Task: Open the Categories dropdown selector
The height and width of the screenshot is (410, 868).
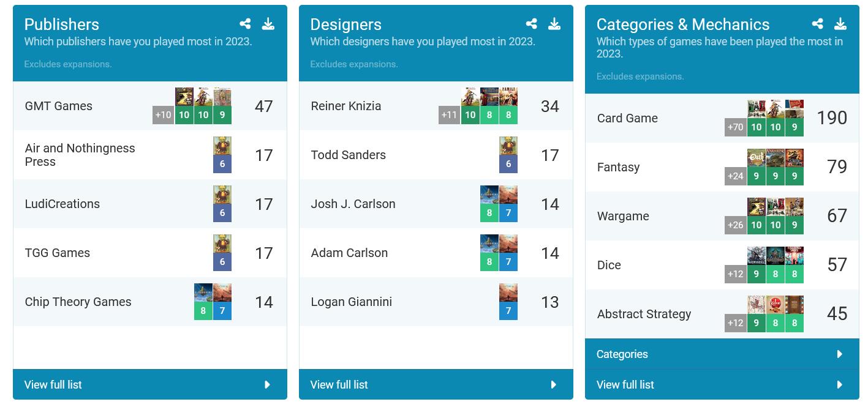Action: pyautogui.click(x=722, y=354)
